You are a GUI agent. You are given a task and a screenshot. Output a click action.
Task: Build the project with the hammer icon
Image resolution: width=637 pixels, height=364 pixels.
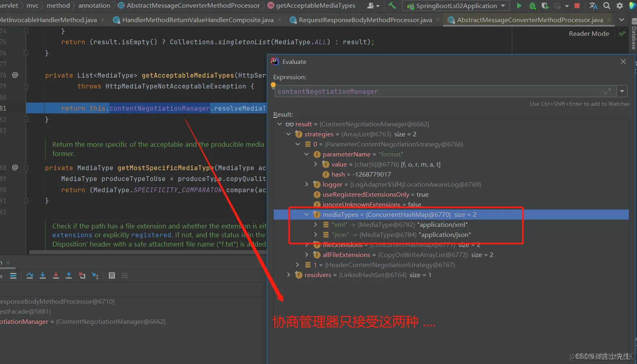(392, 6)
